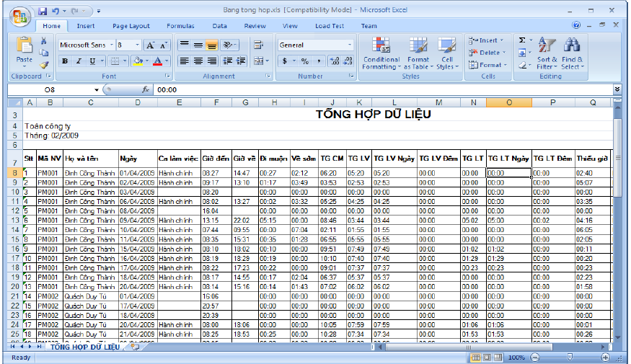The height and width of the screenshot is (364, 631).
Task: Decrease font size with Shrink Font
Action: click(x=164, y=45)
